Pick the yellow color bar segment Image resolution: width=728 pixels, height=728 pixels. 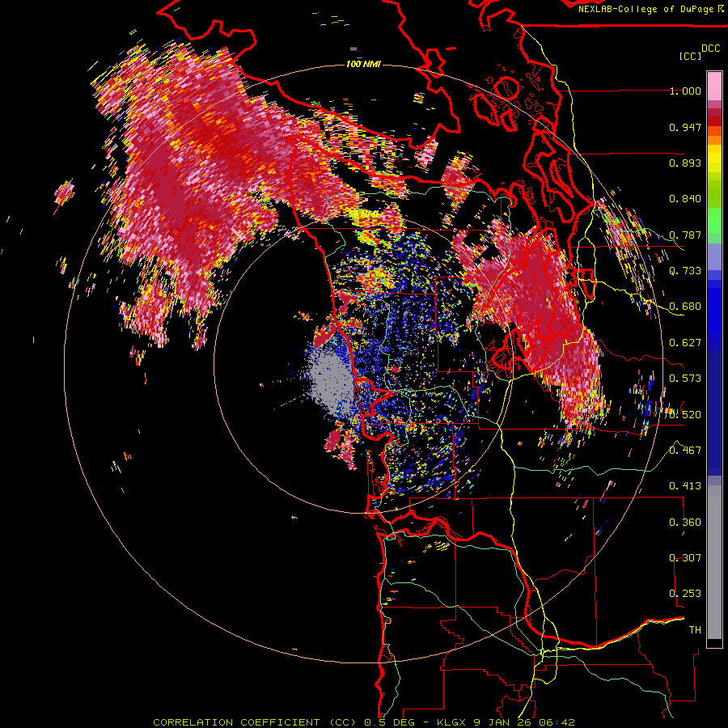[714, 159]
